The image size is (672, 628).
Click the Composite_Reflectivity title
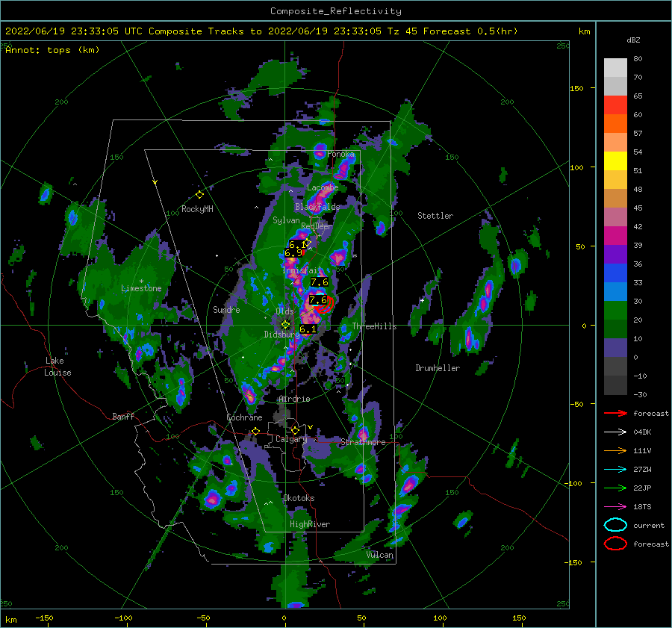pyautogui.click(x=336, y=11)
